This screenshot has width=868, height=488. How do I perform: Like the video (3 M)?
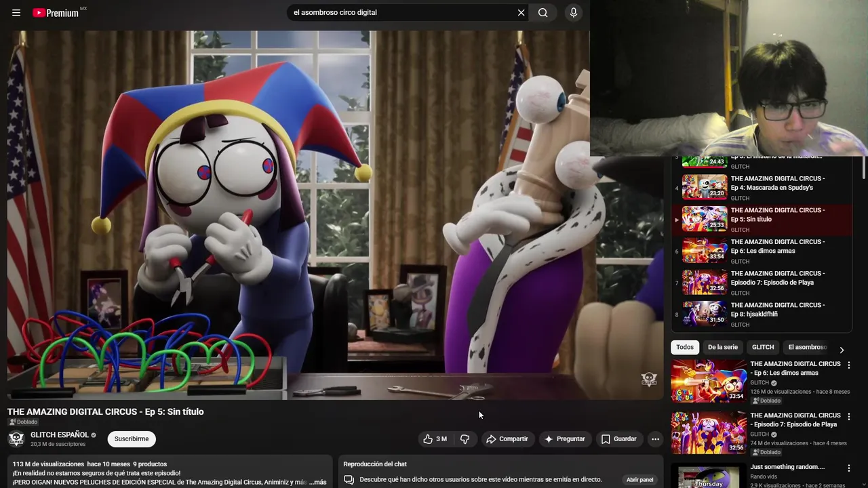coord(435,439)
